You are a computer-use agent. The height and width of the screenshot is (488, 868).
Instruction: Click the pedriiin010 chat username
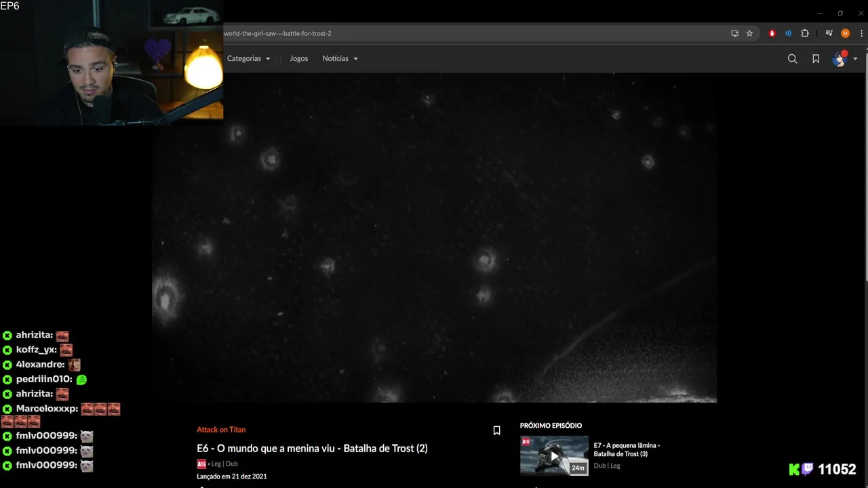pyautogui.click(x=44, y=379)
